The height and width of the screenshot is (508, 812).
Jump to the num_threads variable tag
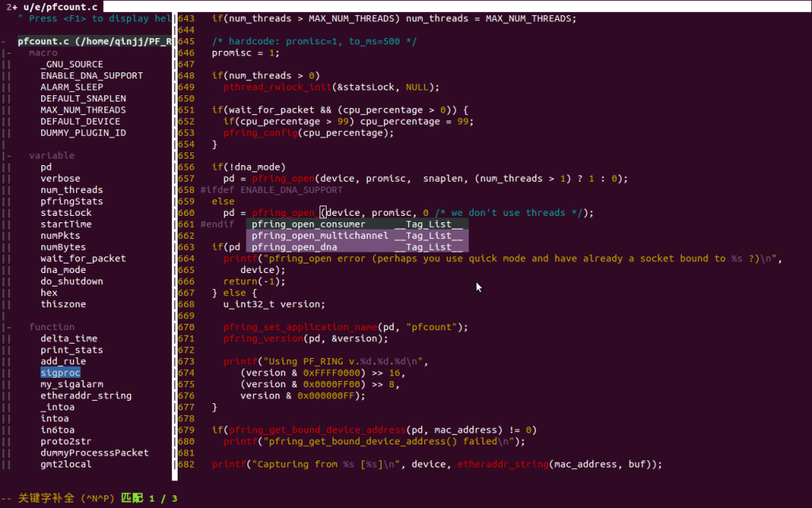point(71,190)
